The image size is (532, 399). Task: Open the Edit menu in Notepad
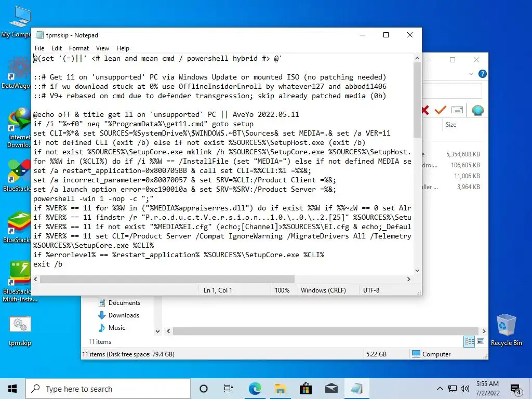pos(56,48)
